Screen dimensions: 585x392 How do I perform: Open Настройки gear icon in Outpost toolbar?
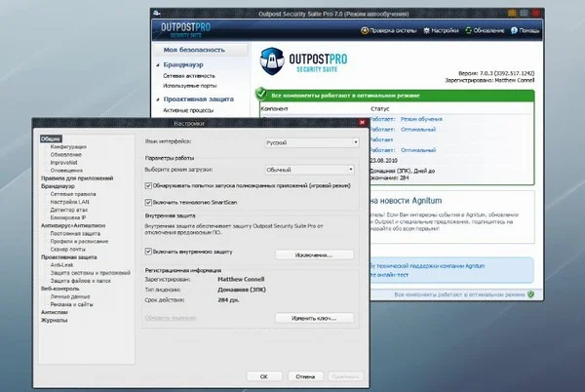tap(426, 30)
